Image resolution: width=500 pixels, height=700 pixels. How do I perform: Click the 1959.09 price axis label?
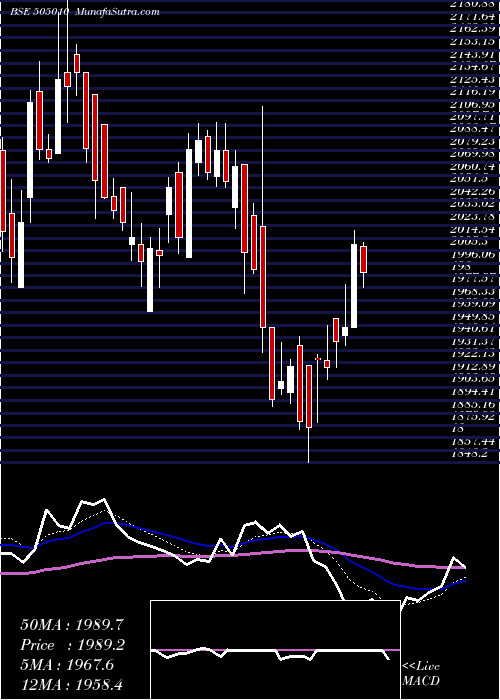pyautogui.click(x=475, y=304)
